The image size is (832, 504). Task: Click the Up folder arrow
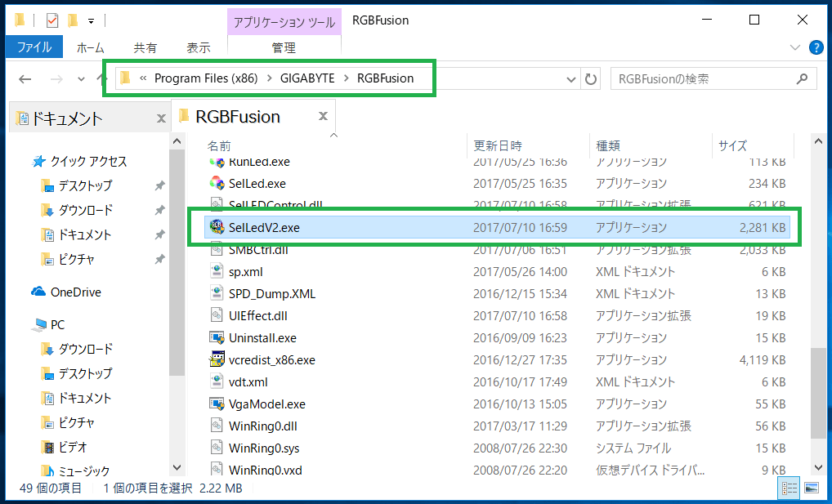click(102, 79)
